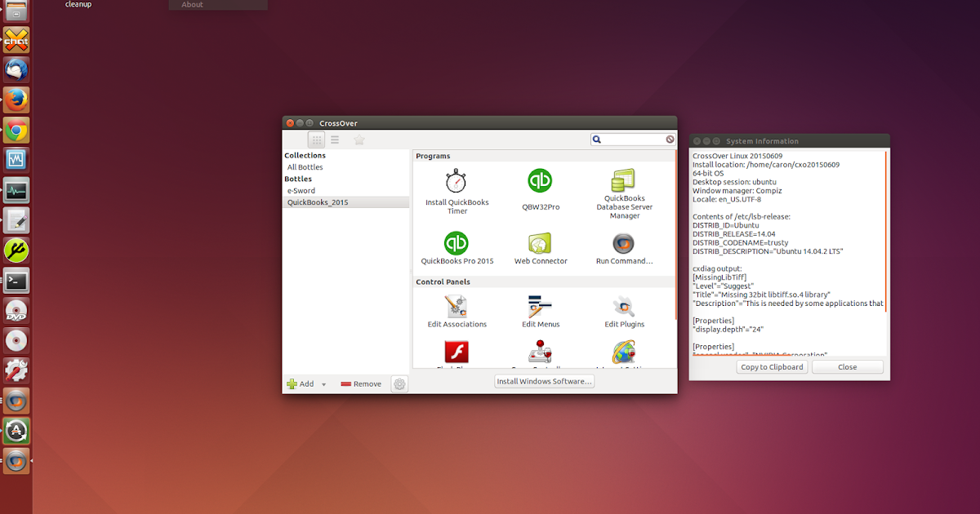The width and height of the screenshot is (980, 514).
Task: Launch Google Chrome from the launcher
Action: pyautogui.click(x=16, y=130)
